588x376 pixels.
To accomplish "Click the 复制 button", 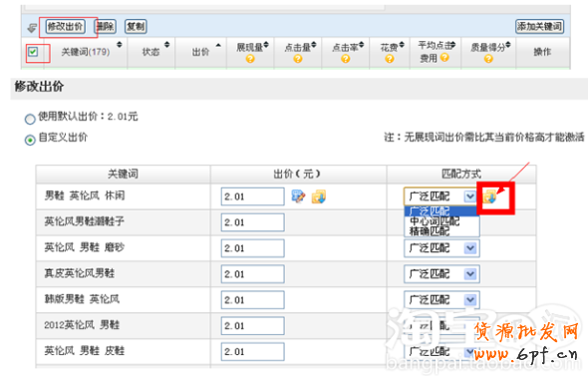I will (136, 26).
